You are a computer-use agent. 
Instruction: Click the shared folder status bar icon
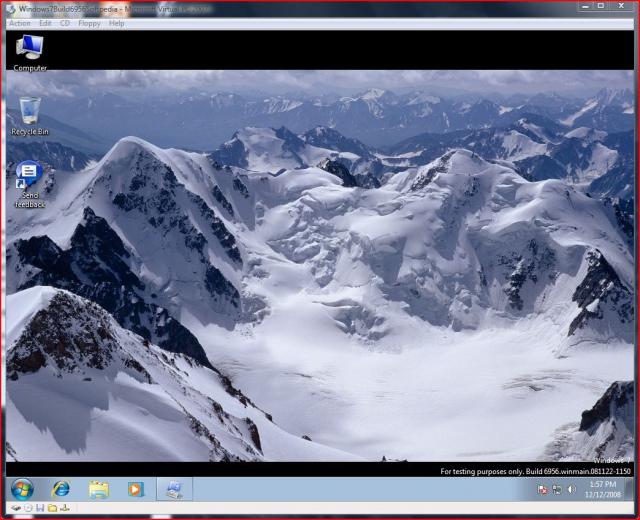(52, 508)
